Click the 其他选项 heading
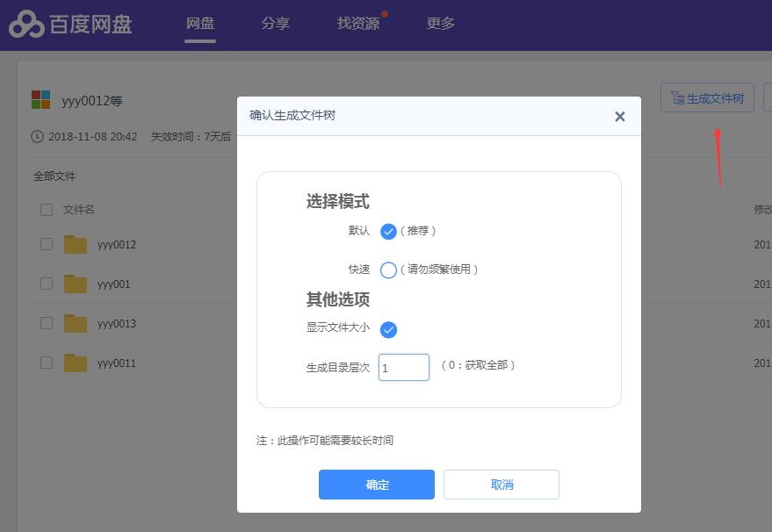Image resolution: width=772 pixels, height=532 pixels. pyautogui.click(x=338, y=299)
